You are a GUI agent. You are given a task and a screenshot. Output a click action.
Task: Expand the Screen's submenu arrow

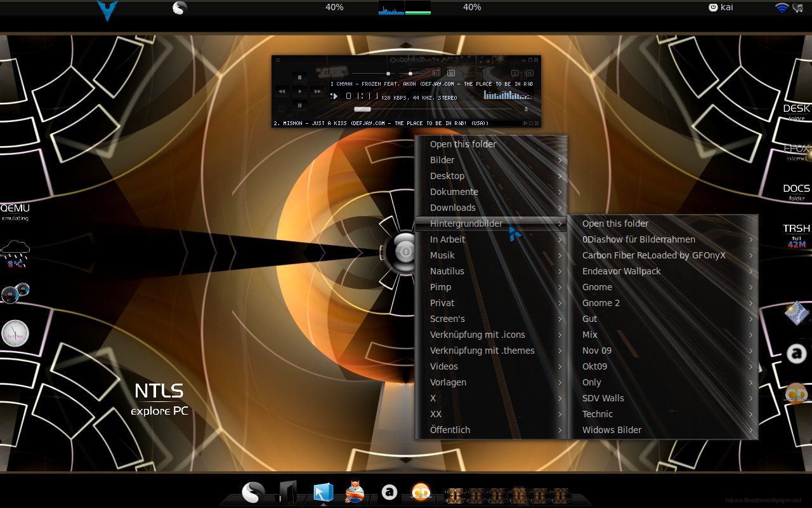pos(560,319)
